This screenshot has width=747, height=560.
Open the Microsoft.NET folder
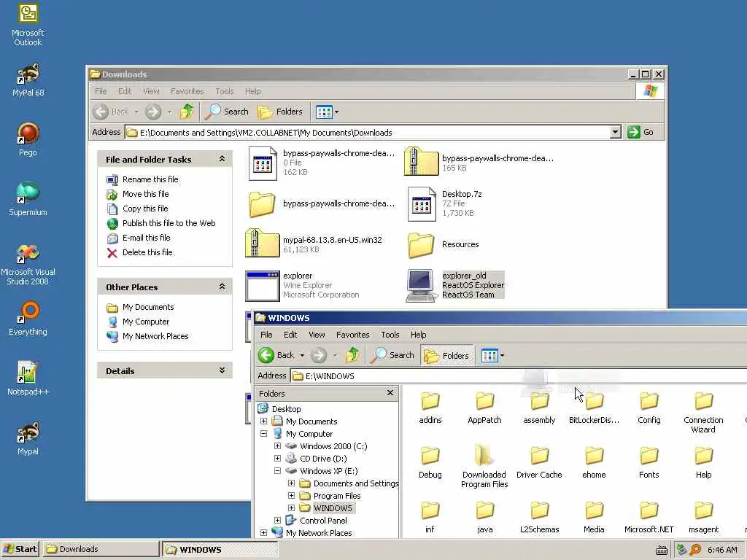(x=649, y=518)
